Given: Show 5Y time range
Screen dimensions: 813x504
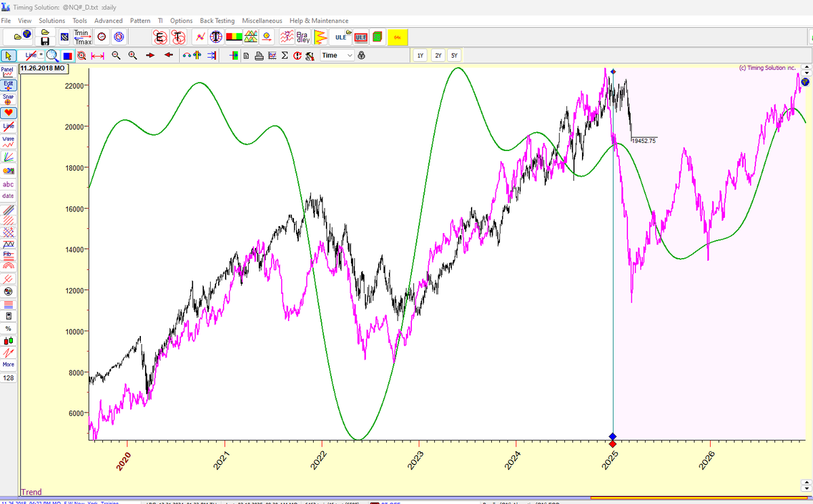Looking at the screenshot, I should 455,56.
